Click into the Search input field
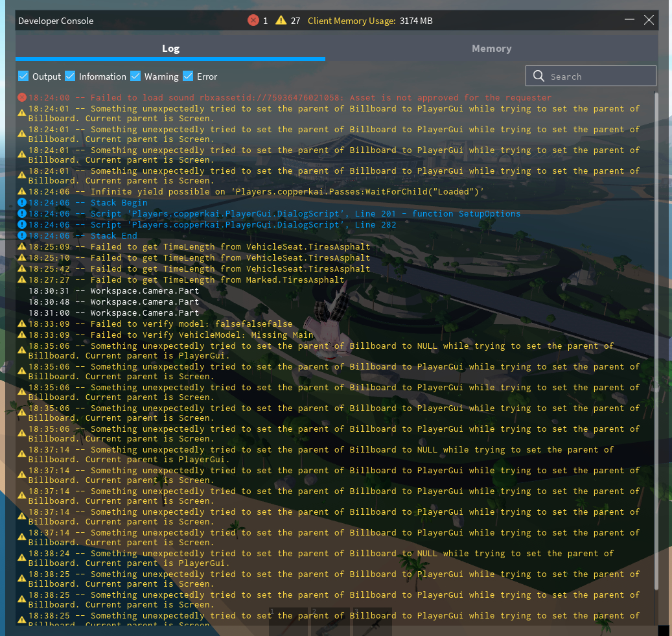The width and height of the screenshot is (672, 636). (x=599, y=77)
